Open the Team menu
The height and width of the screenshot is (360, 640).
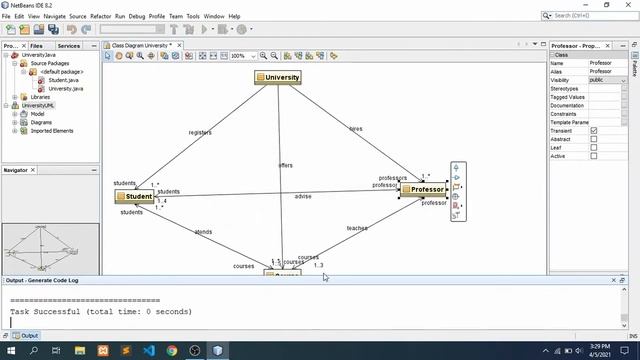(x=176, y=16)
